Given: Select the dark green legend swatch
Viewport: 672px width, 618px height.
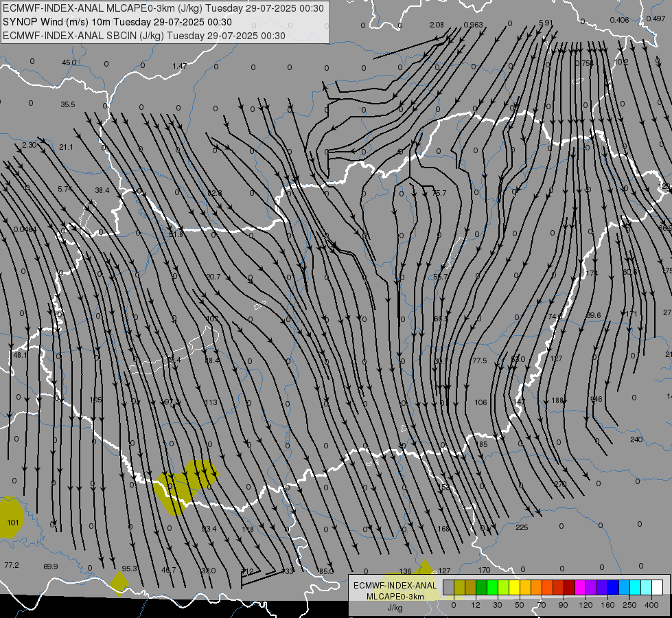Looking at the screenshot, I should click(481, 587).
